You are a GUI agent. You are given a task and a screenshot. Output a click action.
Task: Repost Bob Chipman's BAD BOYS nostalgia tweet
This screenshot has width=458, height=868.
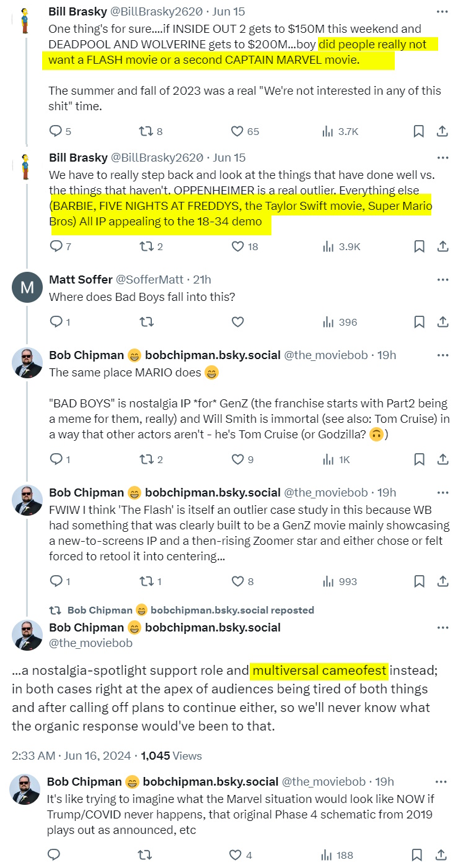click(x=146, y=459)
